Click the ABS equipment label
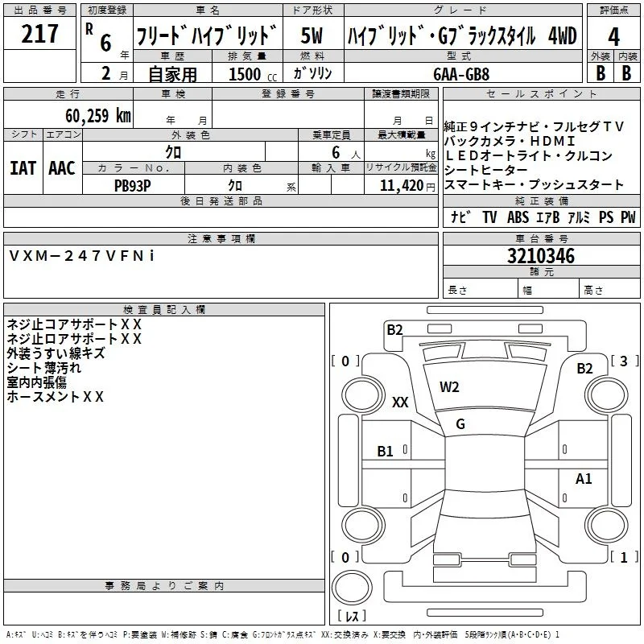Viewport: 644px width, 644px height. tap(518, 217)
